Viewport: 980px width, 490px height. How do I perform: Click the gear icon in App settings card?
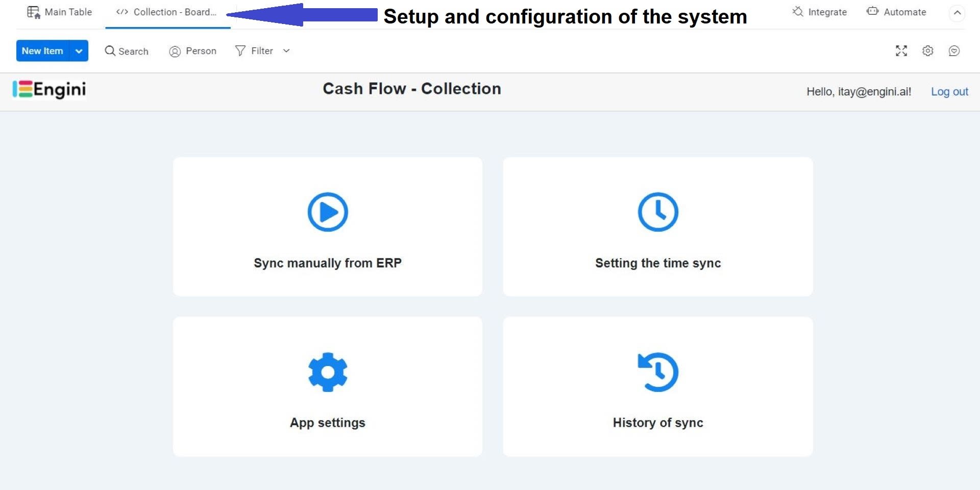click(328, 372)
